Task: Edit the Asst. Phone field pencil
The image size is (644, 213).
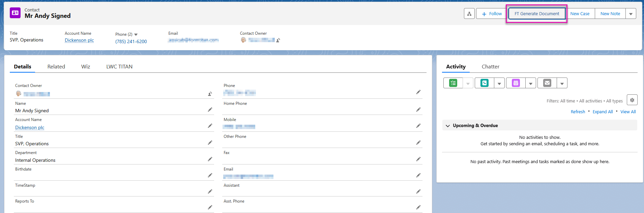Action: 418,207
